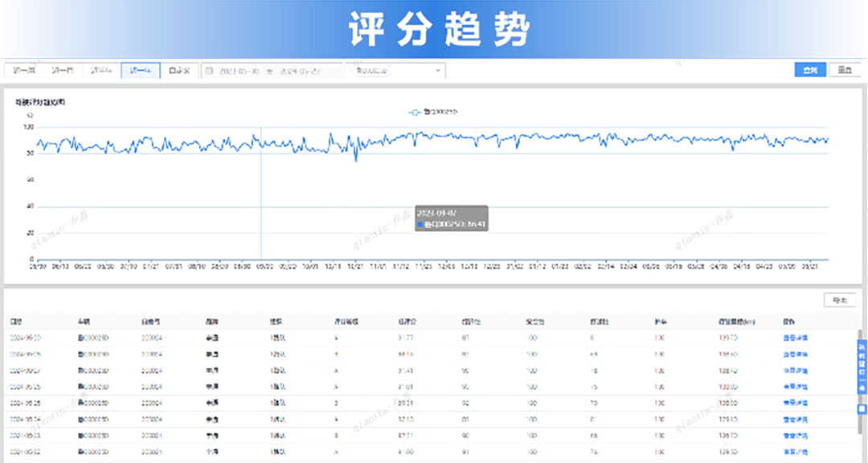
Task: Click the date cell 2024-05-25
Action: click(25, 404)
